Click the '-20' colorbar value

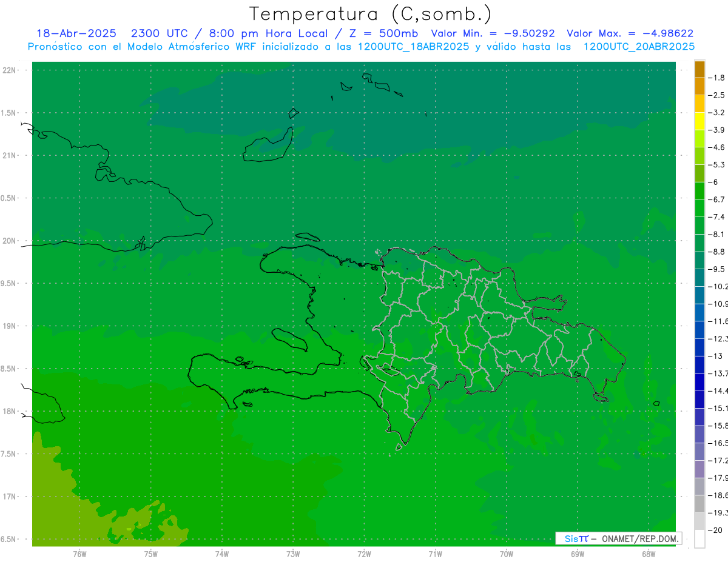tap(715, 530)
